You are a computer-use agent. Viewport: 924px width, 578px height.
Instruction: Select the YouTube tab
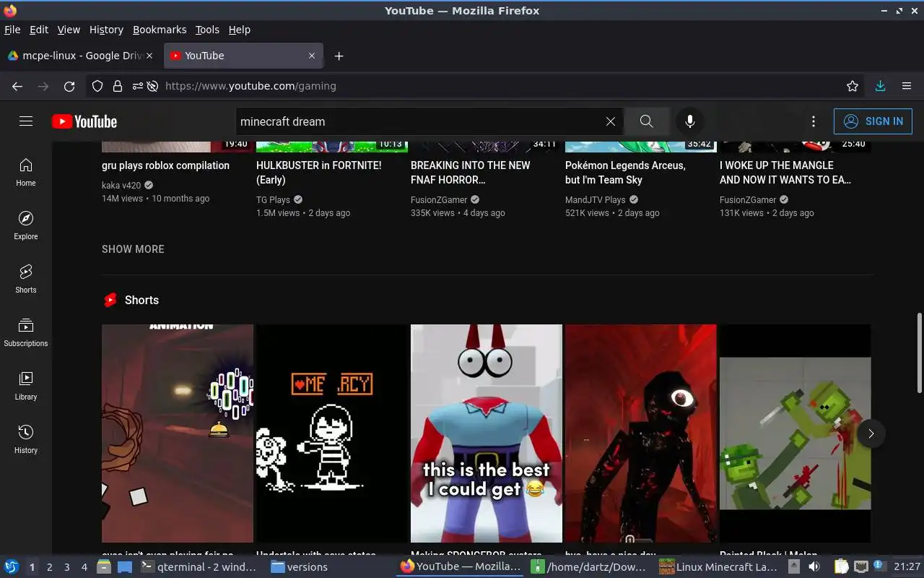point(243,56)
